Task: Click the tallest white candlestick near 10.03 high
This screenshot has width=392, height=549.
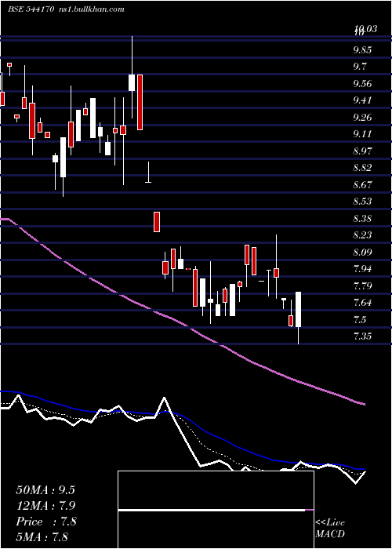Action: (x=132, y=82)
